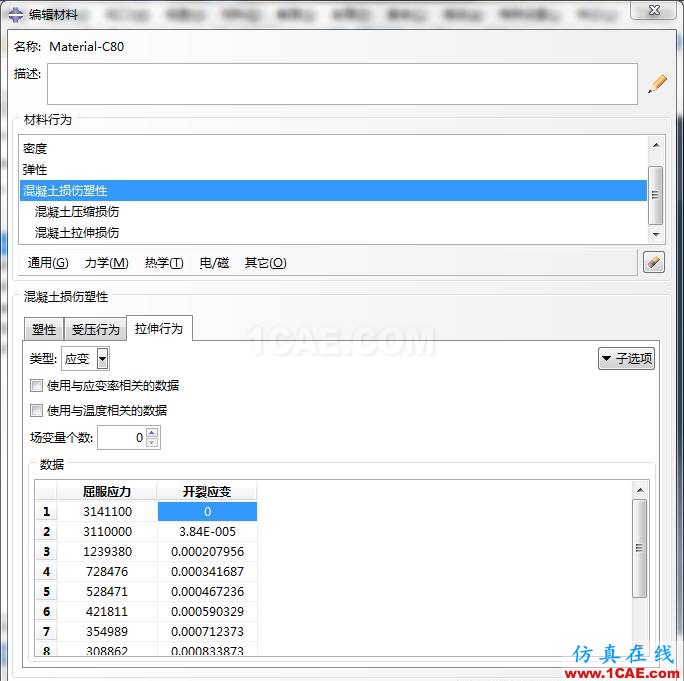Select highlighted cracking strain cell 0
The height and width of the screenshot is (681, 684).
pos(207,511)
